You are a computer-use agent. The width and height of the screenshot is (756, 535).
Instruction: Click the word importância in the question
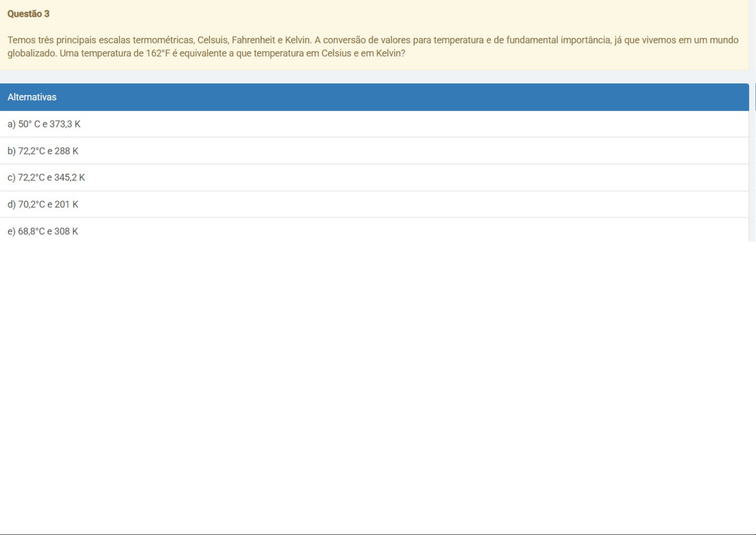point(586,40)
